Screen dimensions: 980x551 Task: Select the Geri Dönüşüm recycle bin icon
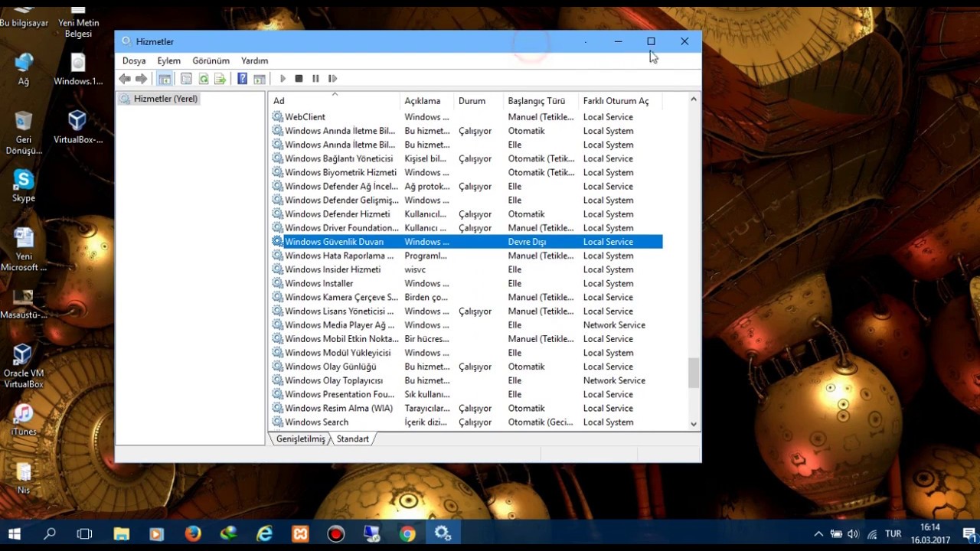[x=24, y=132]
